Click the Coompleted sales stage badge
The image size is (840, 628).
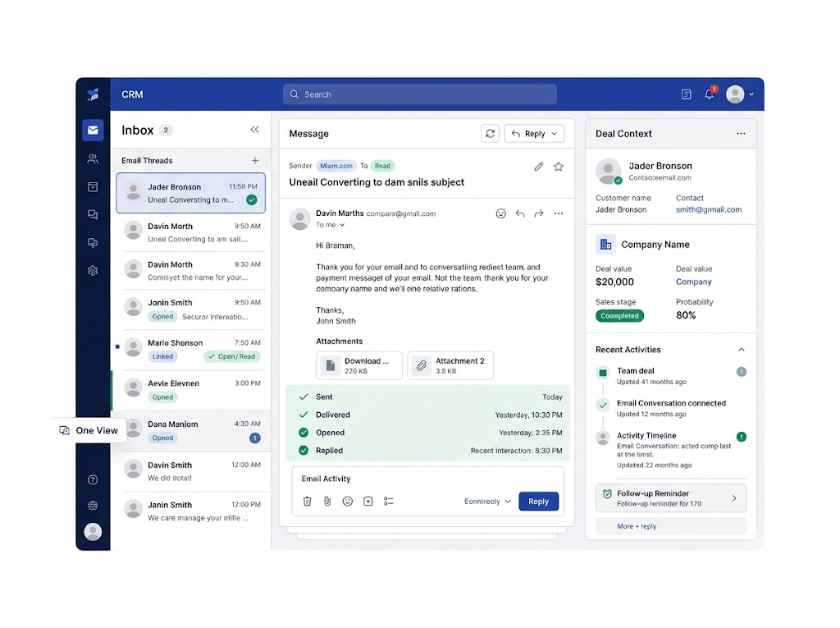pyautogui.click(x=619, y=316)
